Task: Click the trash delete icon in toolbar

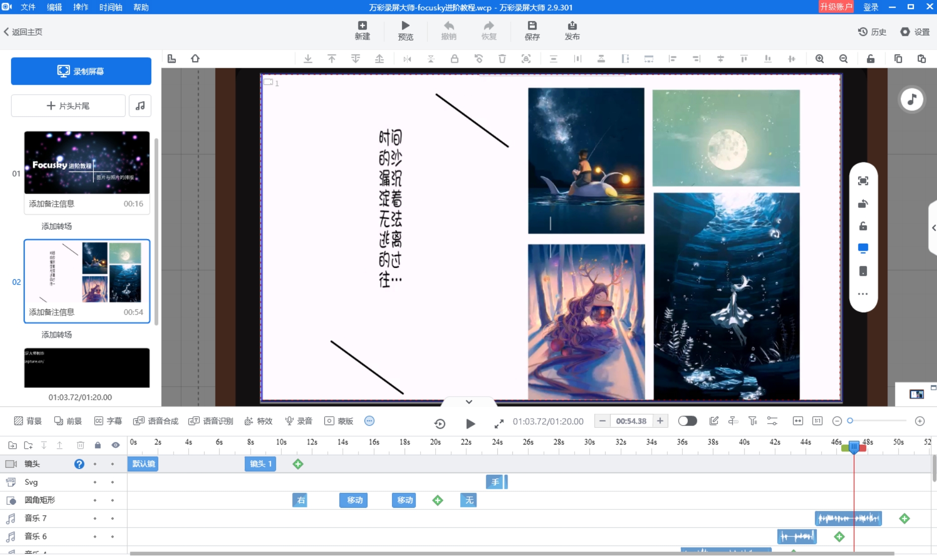Action: pos(502,59)
